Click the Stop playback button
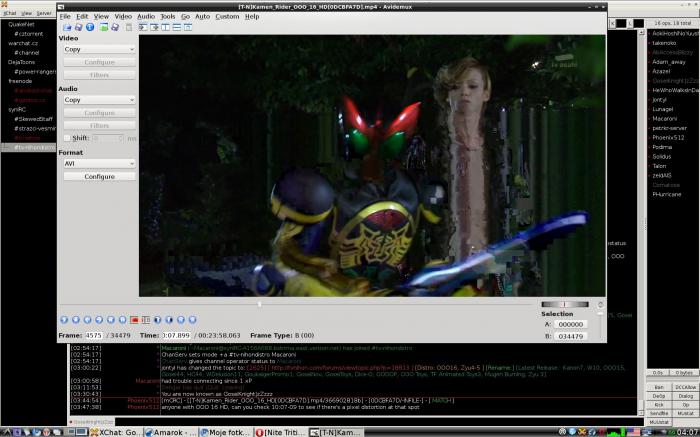The width and height of the screenshot is (700, 437). tap(76, 320)
